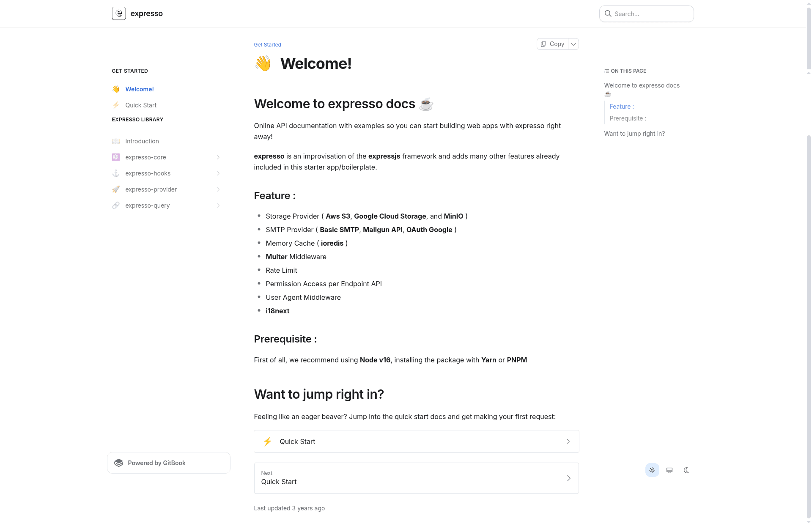The height and width of the screenshot is (526, 812).
Task: Click the GET STARTED section label
Action: click(130, 71)
